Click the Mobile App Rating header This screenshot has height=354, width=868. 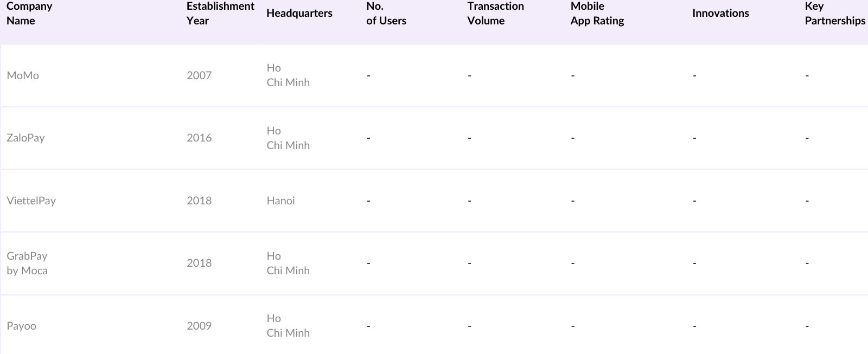(597, 14)
